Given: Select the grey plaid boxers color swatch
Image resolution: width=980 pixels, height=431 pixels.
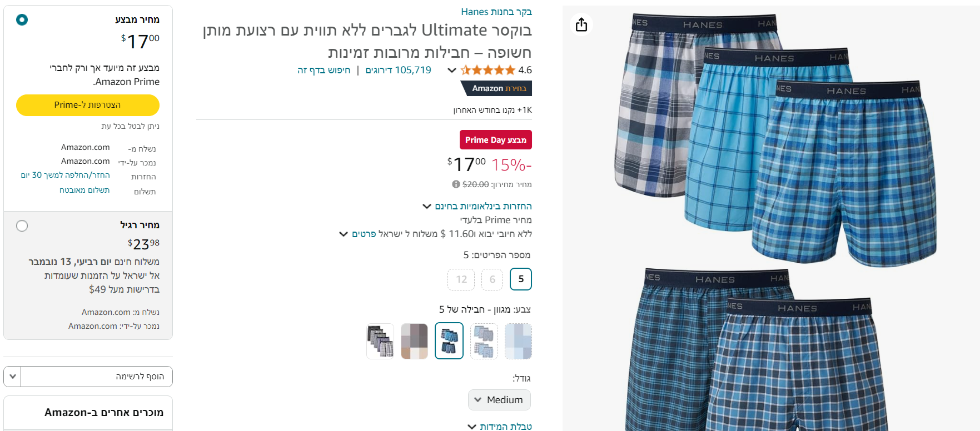Looking at the screenshot, I should pyautogui.click(x=380, y=341).
